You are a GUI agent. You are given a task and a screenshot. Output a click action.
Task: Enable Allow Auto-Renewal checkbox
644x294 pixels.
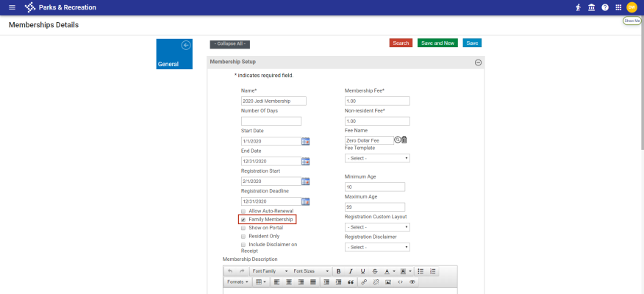[x=243, y=211]
